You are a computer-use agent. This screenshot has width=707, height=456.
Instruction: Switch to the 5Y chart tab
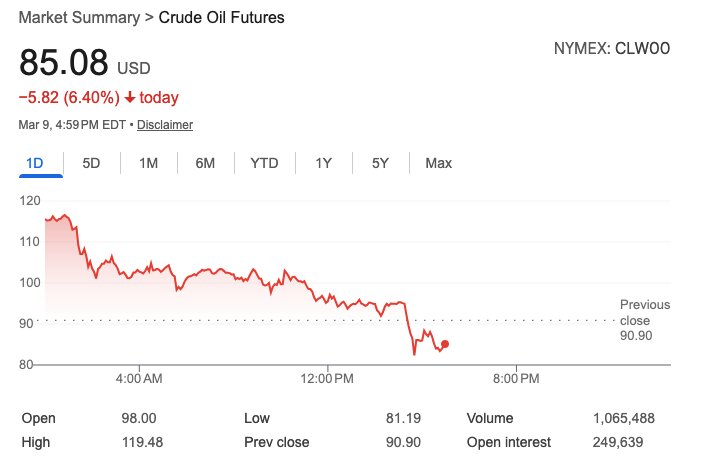[380, 163]
